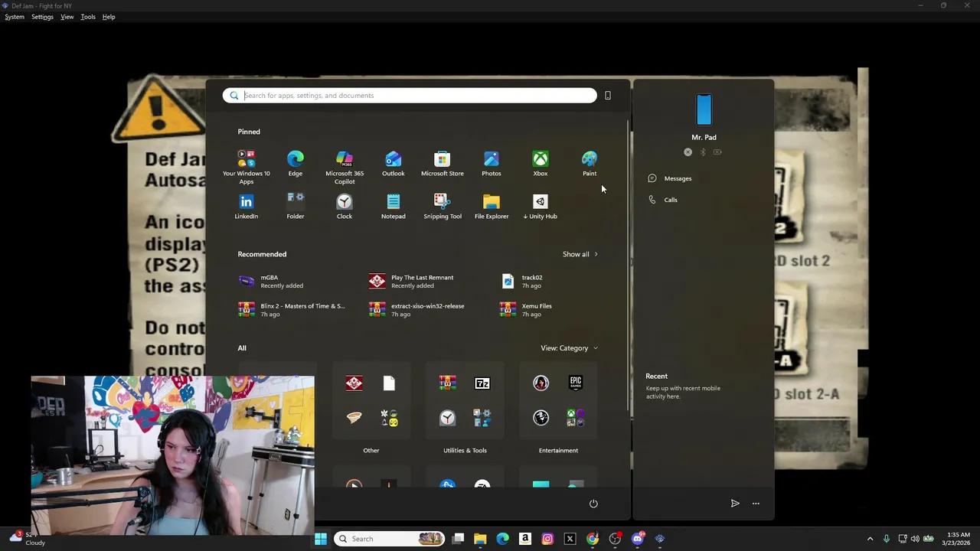Screen dimensions: 980x551
Task: Open WinRAR in Utilities & Tools category
Action: 448,383
